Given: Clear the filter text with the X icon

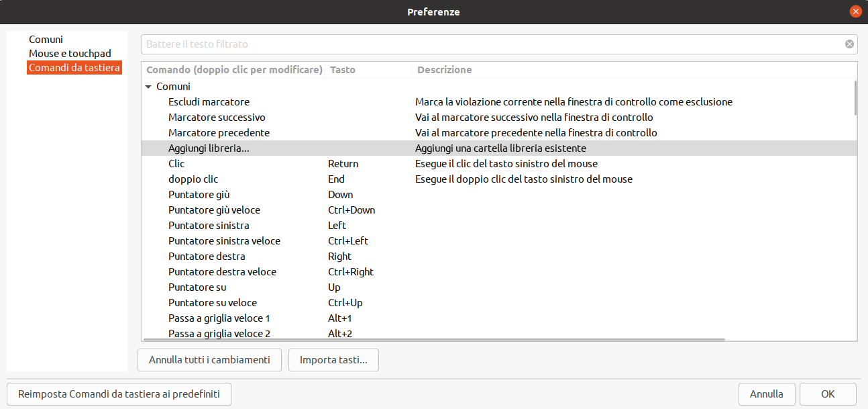Looking at the screenshot, I should pyautogui.click(x=849, y=44).
